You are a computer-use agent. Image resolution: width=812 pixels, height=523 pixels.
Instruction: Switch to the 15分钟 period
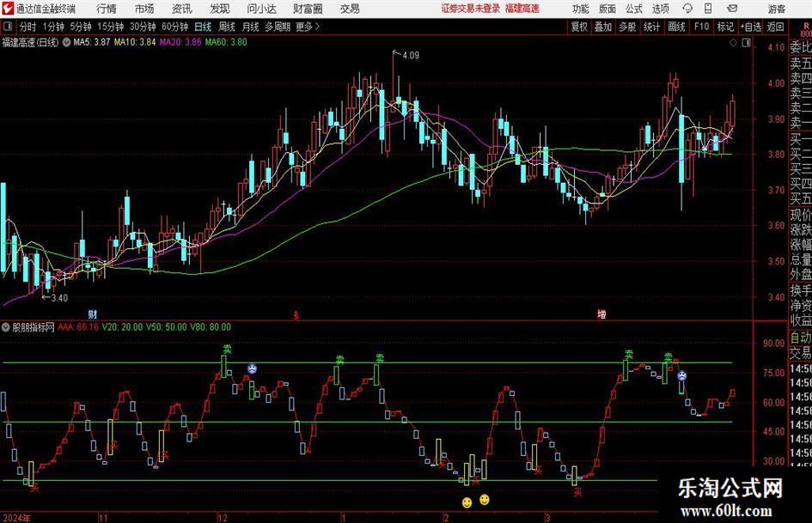click(110, 27)
